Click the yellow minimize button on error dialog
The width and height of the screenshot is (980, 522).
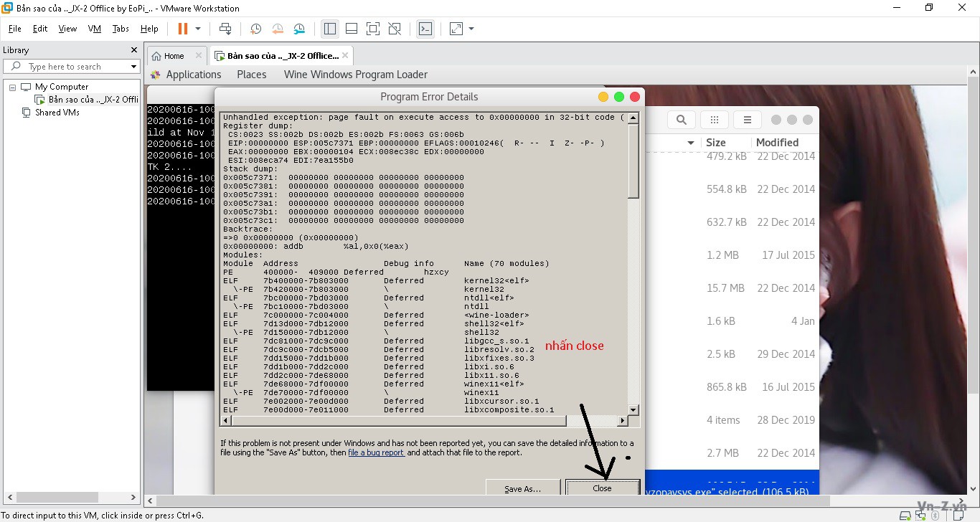coord(603,97)
